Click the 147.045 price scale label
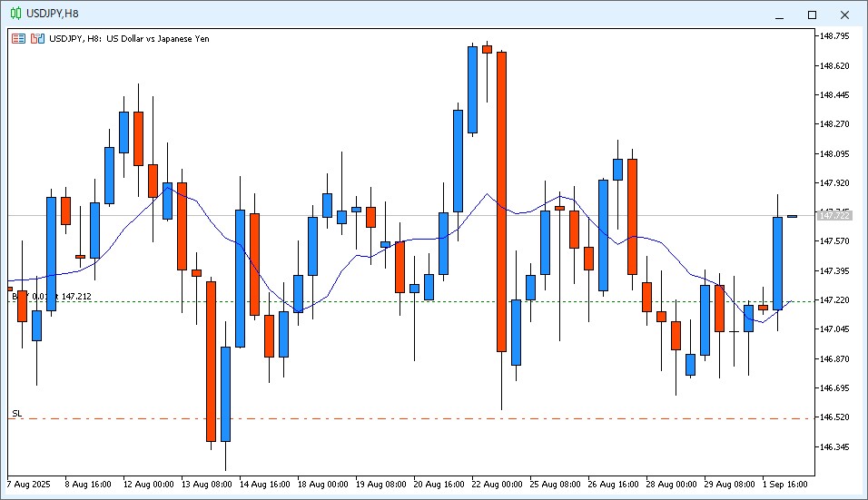868x500 pixels. coord(834,329)
